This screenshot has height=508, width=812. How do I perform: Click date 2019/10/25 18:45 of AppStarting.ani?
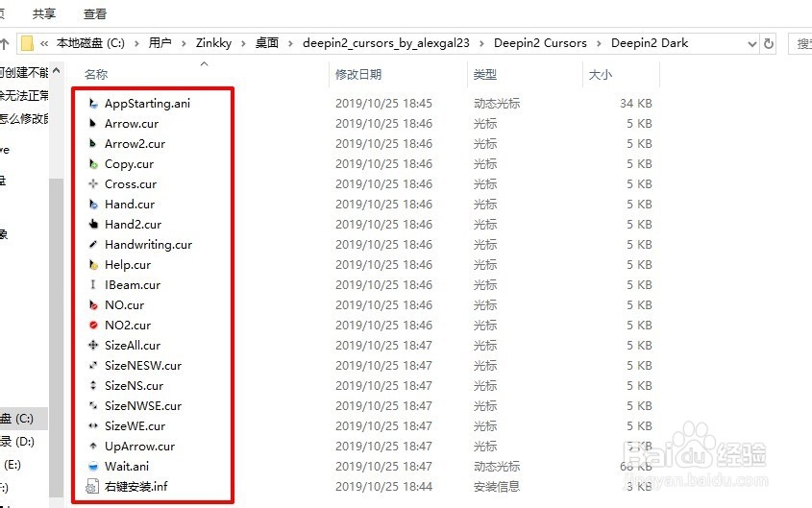(383, 104)
